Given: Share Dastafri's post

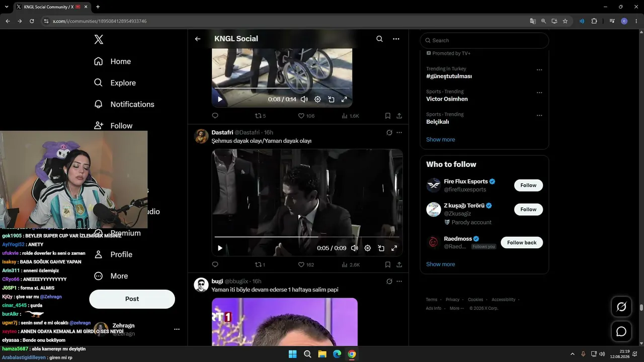Looking at the screenshot, I should [399, 264].
